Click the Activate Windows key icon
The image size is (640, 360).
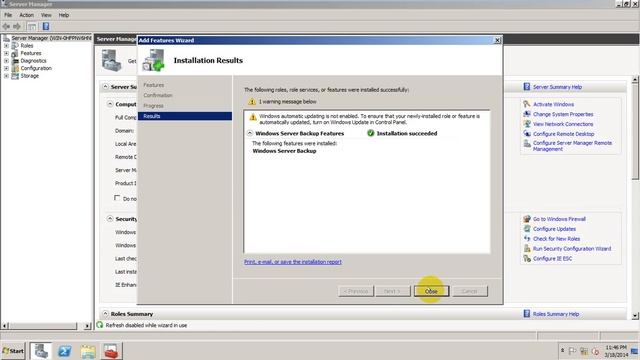[x=527, y=104]
